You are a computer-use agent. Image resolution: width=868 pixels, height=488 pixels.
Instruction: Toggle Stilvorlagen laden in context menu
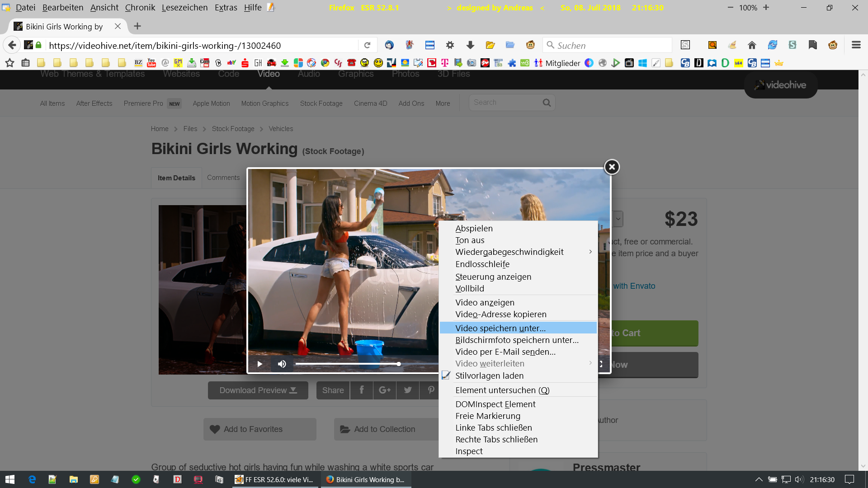click(x=489, y=375)
